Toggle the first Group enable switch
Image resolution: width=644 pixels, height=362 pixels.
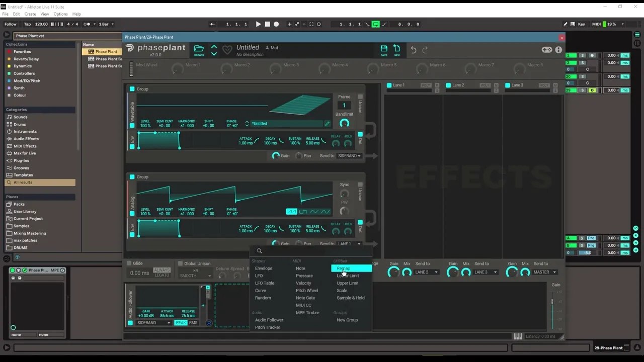pos(132,89)
